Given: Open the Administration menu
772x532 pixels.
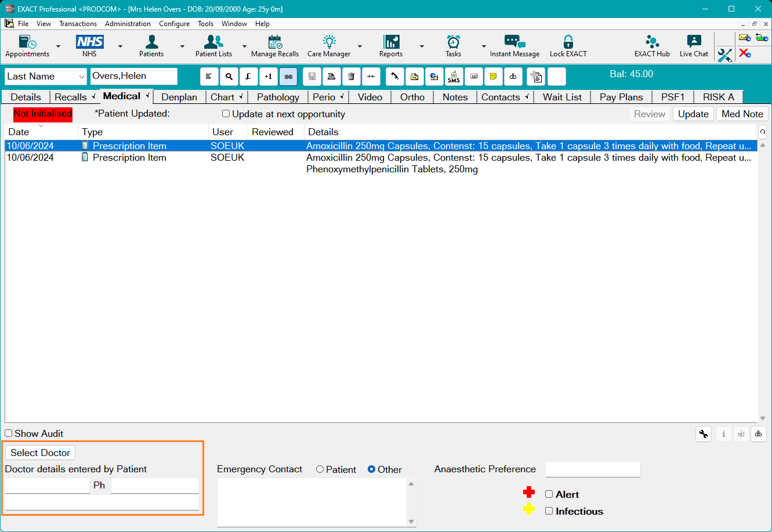Looking at the screenshot, I should [x=128, y=24].
